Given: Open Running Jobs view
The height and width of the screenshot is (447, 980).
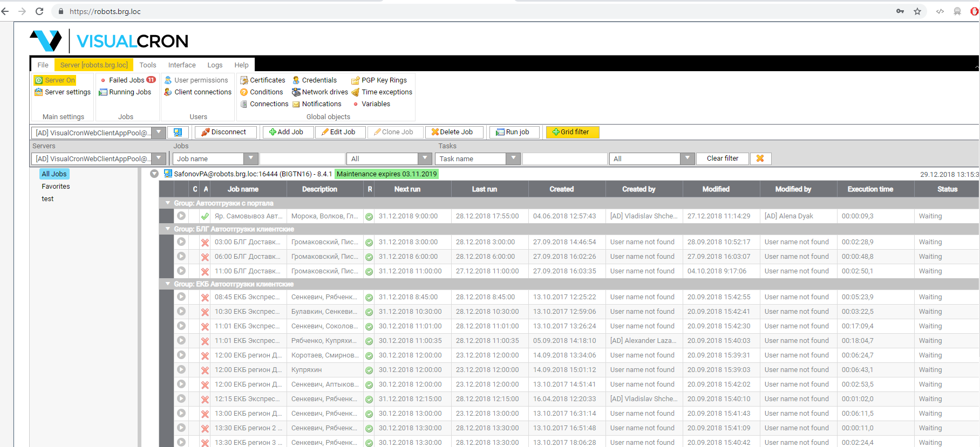Looking at the screenshot, I should (x=125, y=92).
